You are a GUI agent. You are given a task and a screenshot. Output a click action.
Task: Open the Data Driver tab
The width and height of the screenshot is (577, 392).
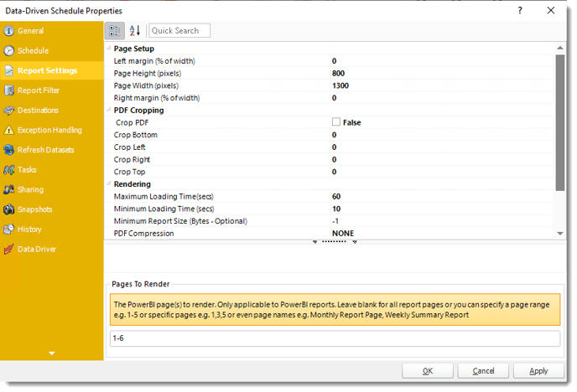(x=52, y=249)
